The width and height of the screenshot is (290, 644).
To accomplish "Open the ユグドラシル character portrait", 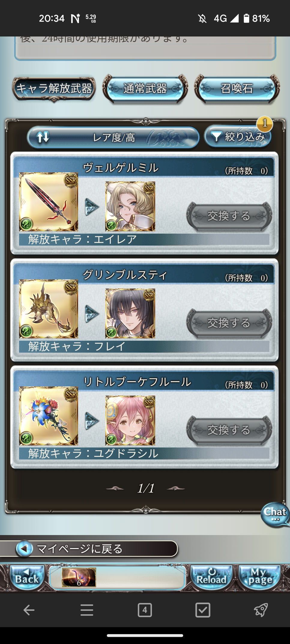I will pos(130,420).
